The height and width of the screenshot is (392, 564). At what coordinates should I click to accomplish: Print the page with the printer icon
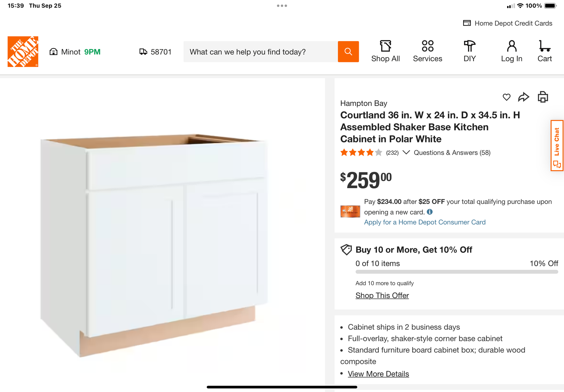[x=543, y=97]
